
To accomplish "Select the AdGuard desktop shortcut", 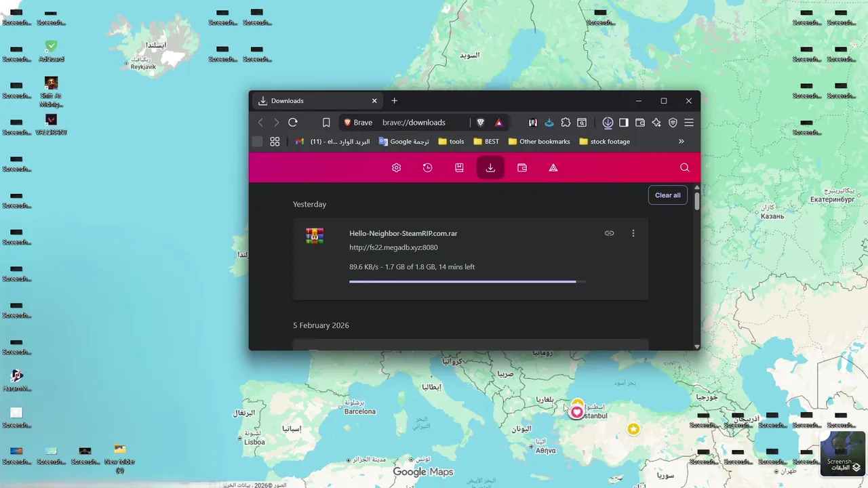I will pyautogui.click(x=51, y=51).
